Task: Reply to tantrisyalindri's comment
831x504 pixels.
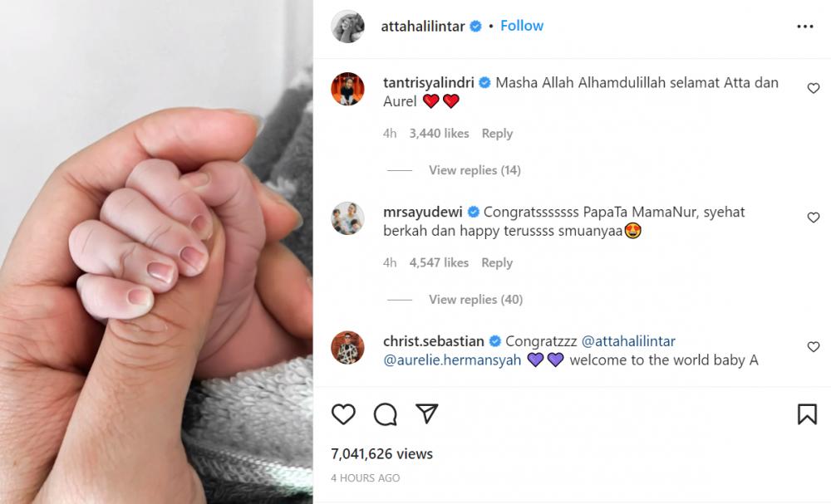Action: [497, 134]
